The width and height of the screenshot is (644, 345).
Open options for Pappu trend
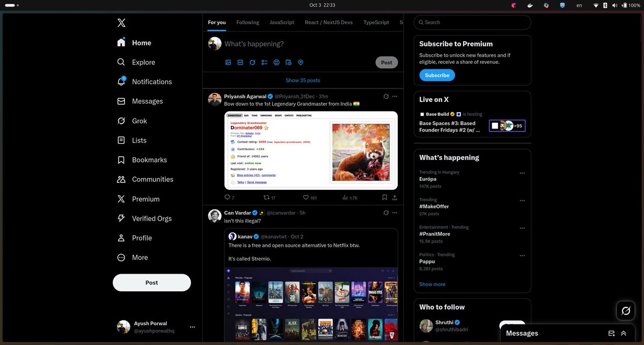[522, 255]
